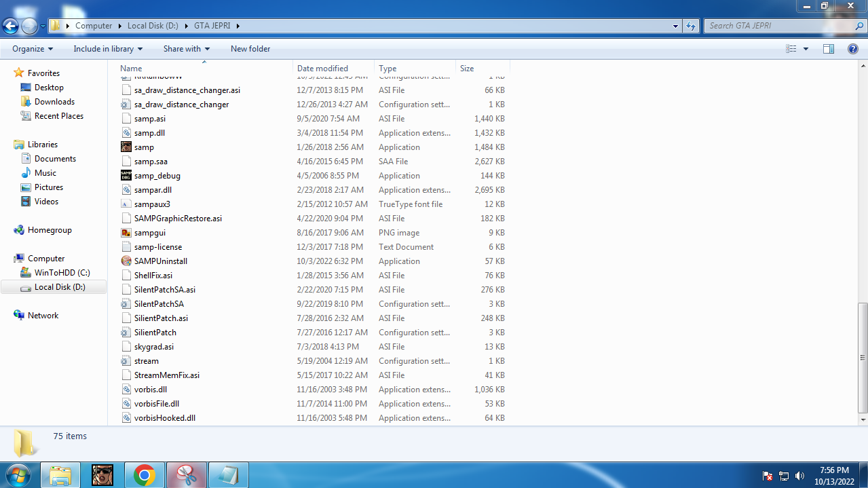Open the Snipping Tool taskbar icon
Viewport: 868px width, 488px height.
[186, 475]
